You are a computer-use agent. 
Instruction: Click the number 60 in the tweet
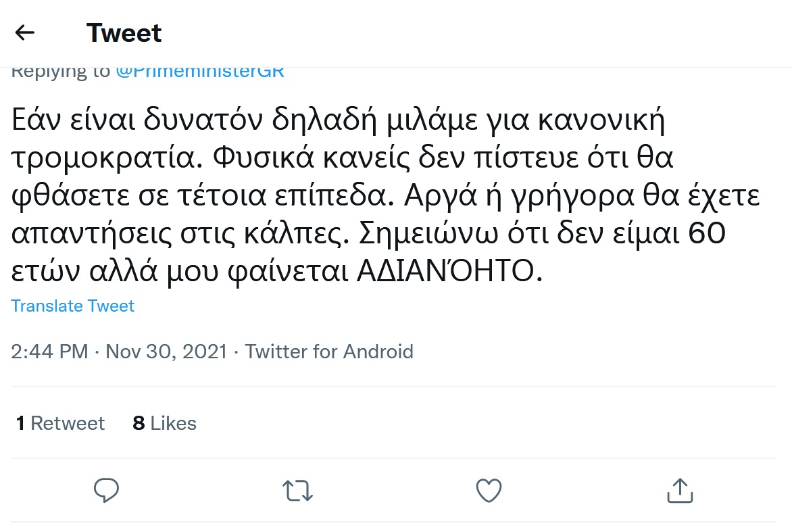[705, 234]
